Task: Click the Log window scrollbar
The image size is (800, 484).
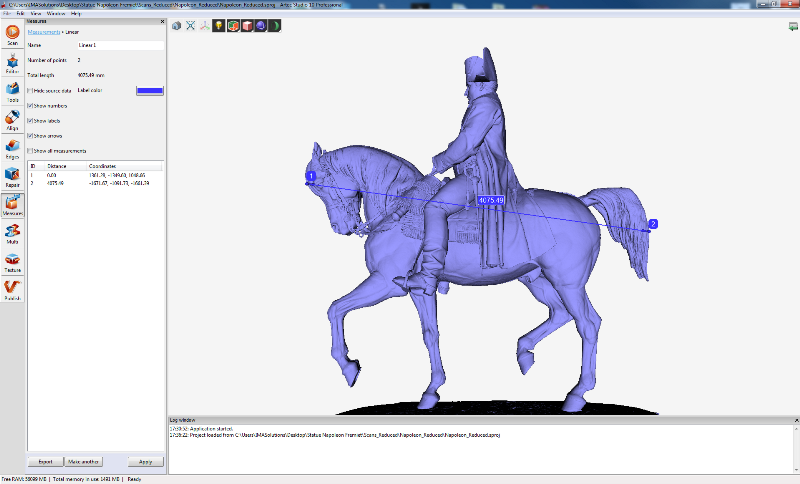Action: [796, 449]
